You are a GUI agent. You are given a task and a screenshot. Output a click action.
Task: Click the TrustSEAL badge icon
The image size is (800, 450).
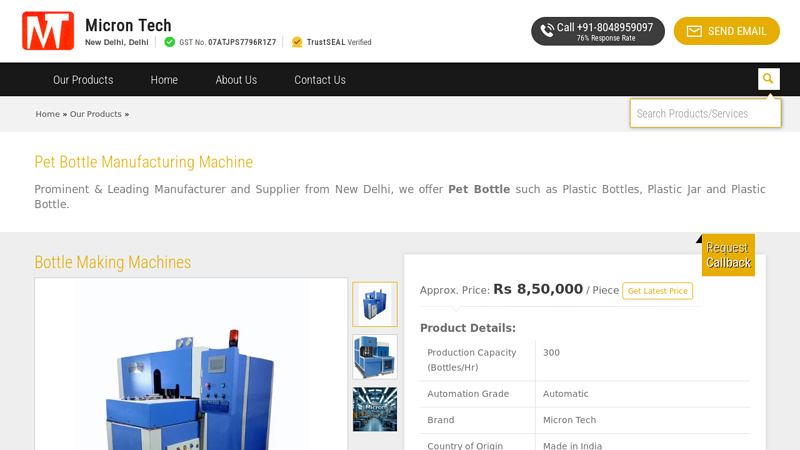[x=297, y=42]
